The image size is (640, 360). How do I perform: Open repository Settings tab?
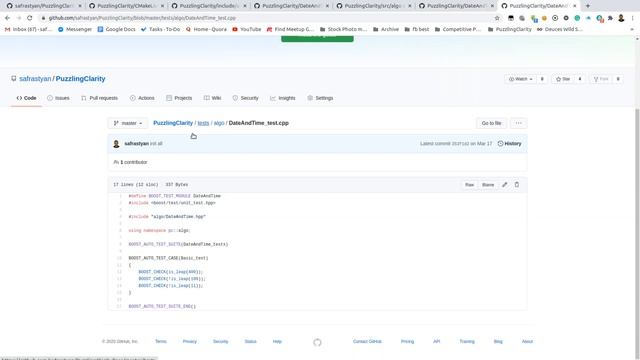pos(320,98)
